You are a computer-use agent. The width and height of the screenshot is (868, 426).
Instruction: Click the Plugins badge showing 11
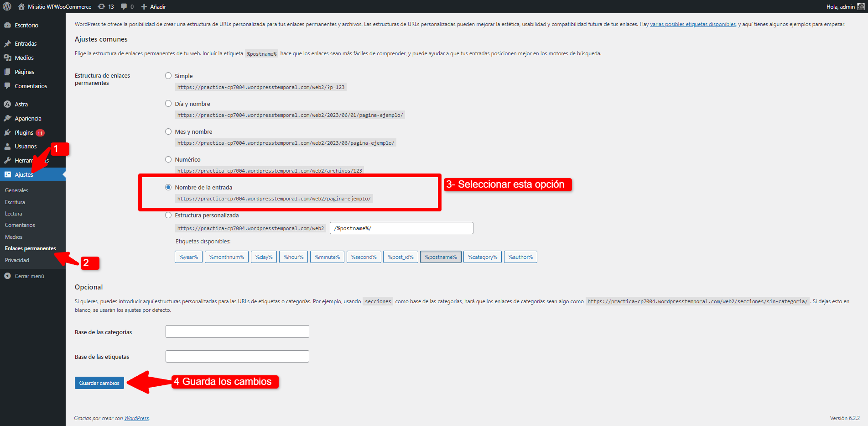click(40, 133)
